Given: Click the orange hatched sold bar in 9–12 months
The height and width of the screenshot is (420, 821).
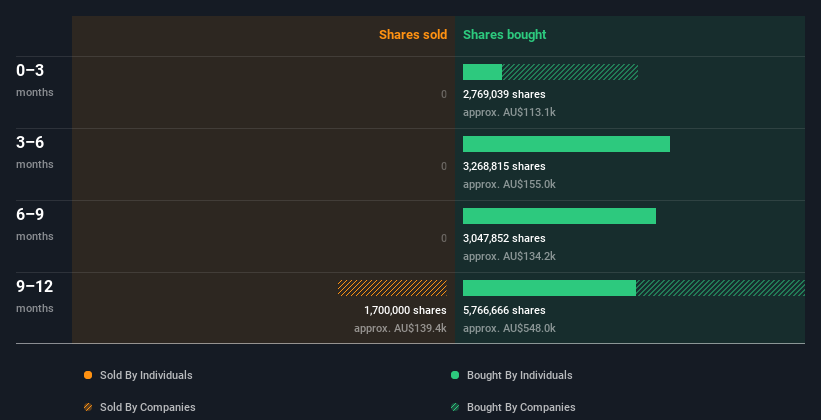Looking at the screenshot, I should click(x=392, y=288).
